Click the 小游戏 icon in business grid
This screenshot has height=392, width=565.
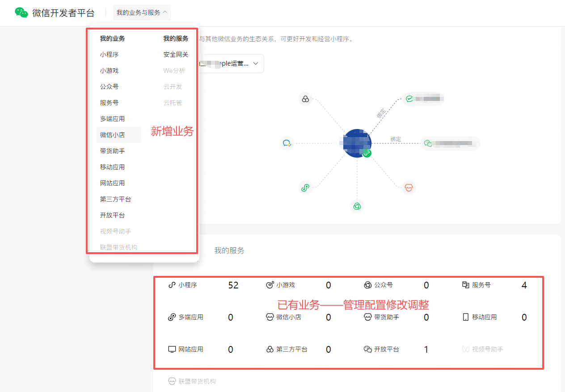tap(270, 285)
